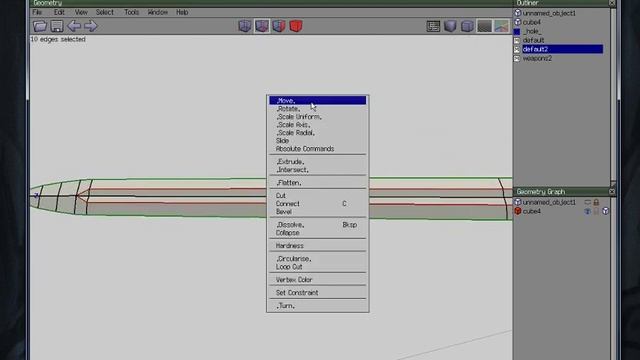Click the Redo right arrow icon
This screenshot has height=360, width=640.
[91, 26]
